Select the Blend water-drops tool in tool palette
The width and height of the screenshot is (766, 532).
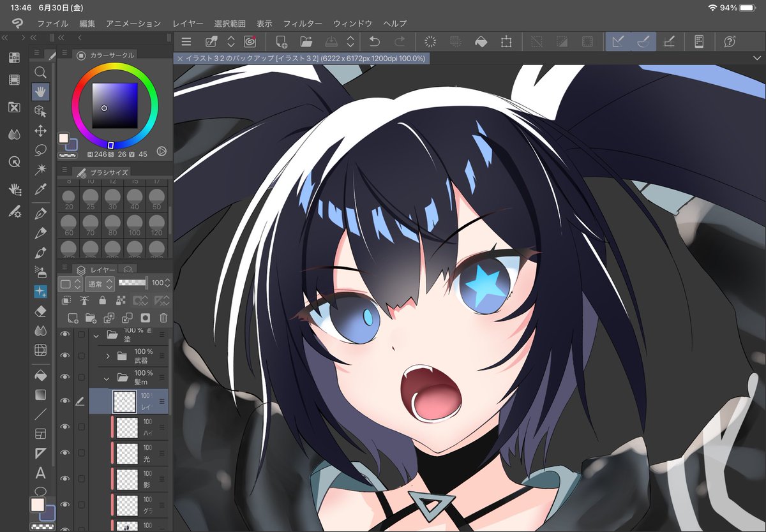click(40, 330)
